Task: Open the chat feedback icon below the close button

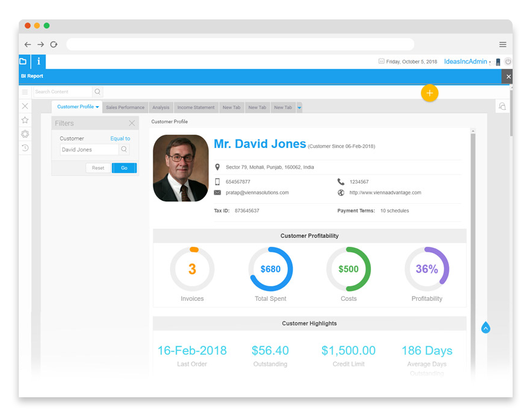Action: pyautogui.click(x=502, y=106)
